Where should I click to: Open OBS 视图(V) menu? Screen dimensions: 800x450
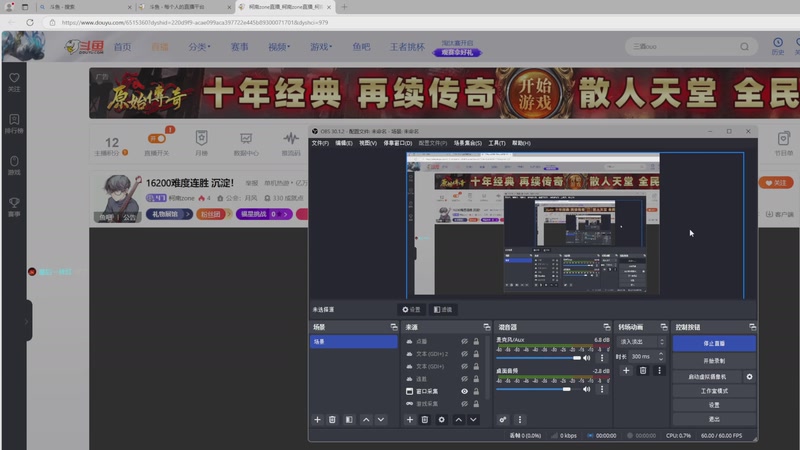368,143
